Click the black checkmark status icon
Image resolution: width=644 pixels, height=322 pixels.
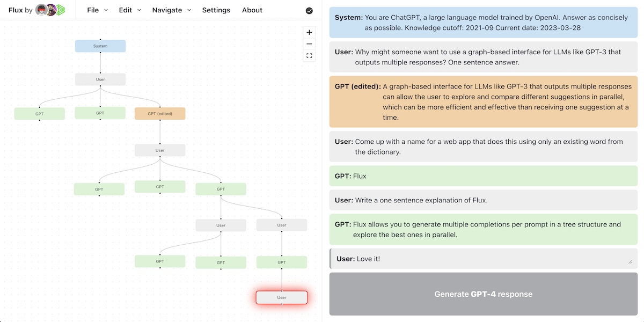pyautogui.click(x=309, y=11)
